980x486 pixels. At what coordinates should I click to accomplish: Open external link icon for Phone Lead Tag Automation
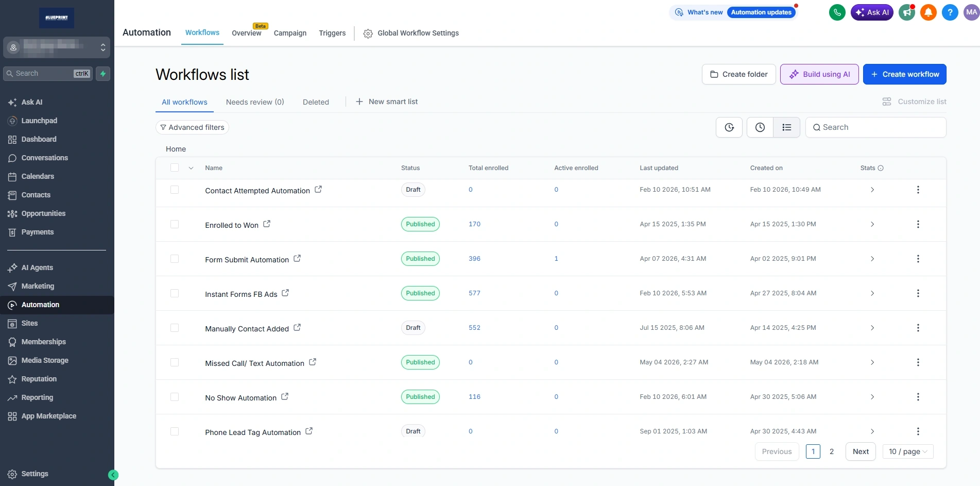coord(309,431)
